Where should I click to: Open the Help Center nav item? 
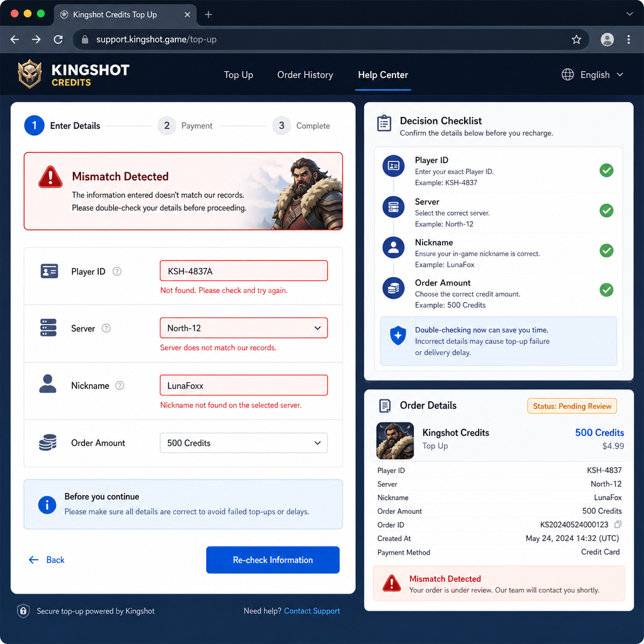point(383,75)
